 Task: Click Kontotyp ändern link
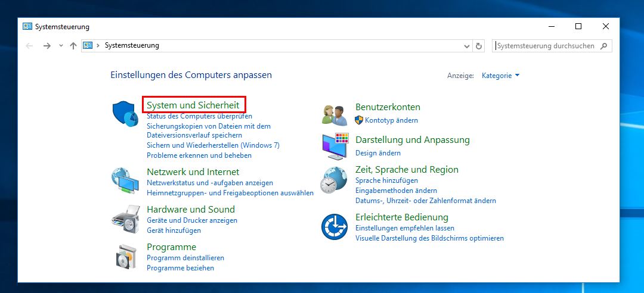391,120
